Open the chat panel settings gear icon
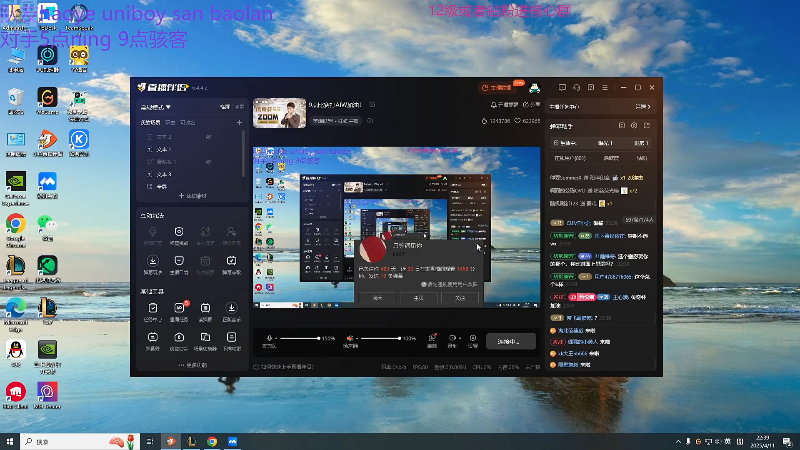Image resolution: width=800 pixels, height=450 pixels. [634, 126]
